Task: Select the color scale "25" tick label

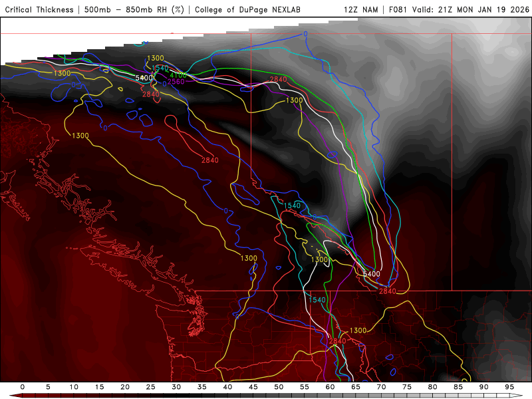Action: (151, 387)
